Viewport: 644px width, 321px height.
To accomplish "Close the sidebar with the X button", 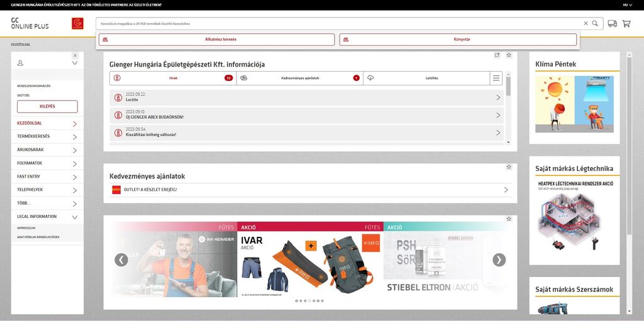I will (x=75, y=55).
